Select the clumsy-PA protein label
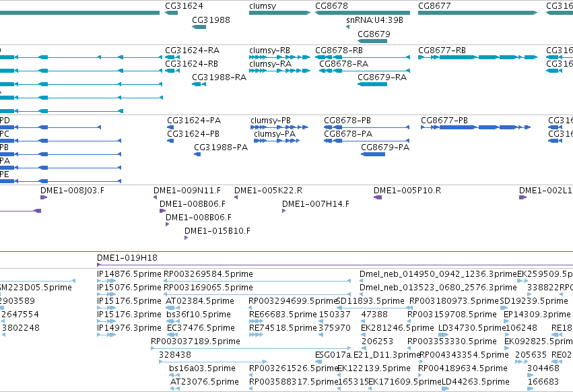This screenshot has width=573, height=392. coord(275,134)
